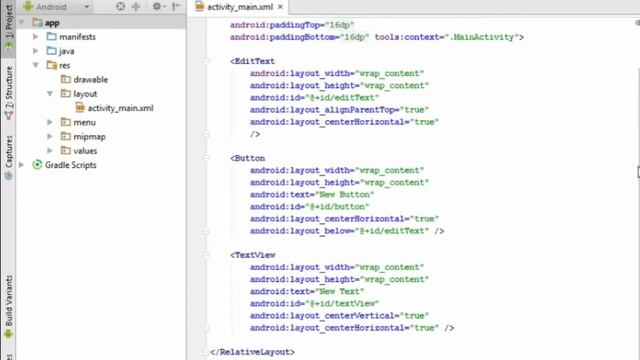This screenshot has height=360, width=640.
Task: Click the drawable folder icon
Action: coord(65,79)
